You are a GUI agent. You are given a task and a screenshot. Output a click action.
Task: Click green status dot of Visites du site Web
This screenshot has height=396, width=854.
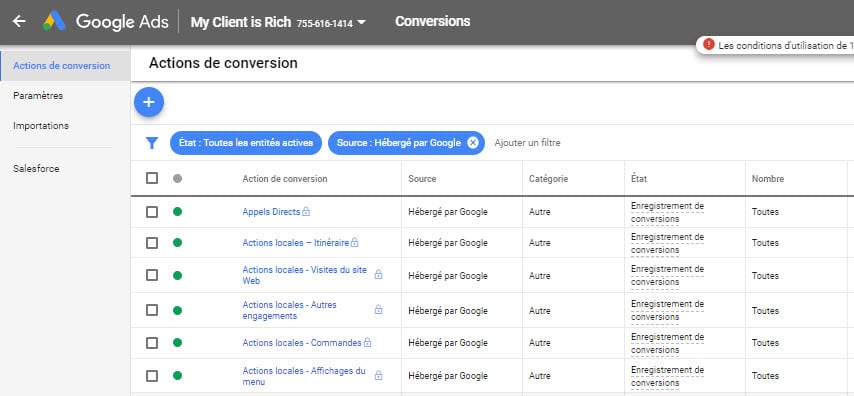(x=178, y=275)
